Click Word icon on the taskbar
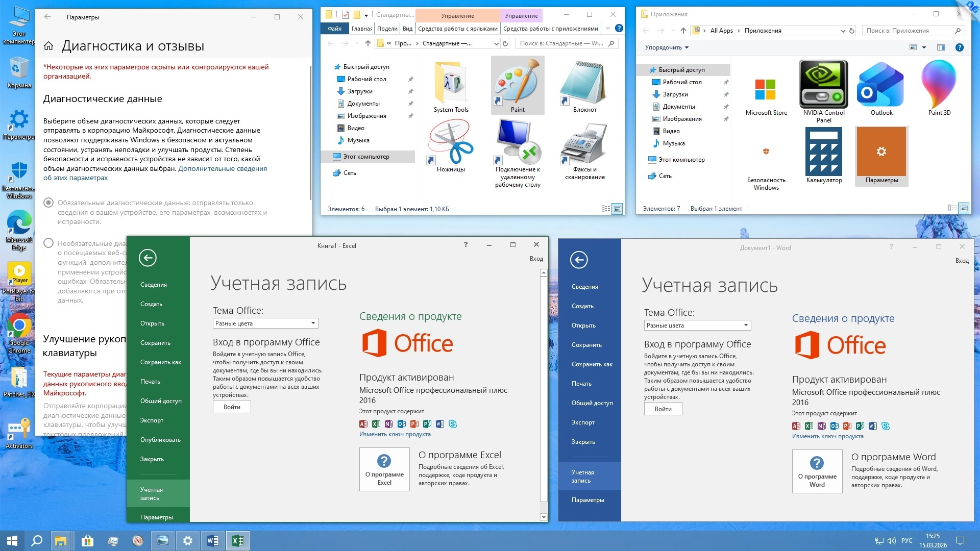This screenshot has width=980, height=551. coord(212,541)
